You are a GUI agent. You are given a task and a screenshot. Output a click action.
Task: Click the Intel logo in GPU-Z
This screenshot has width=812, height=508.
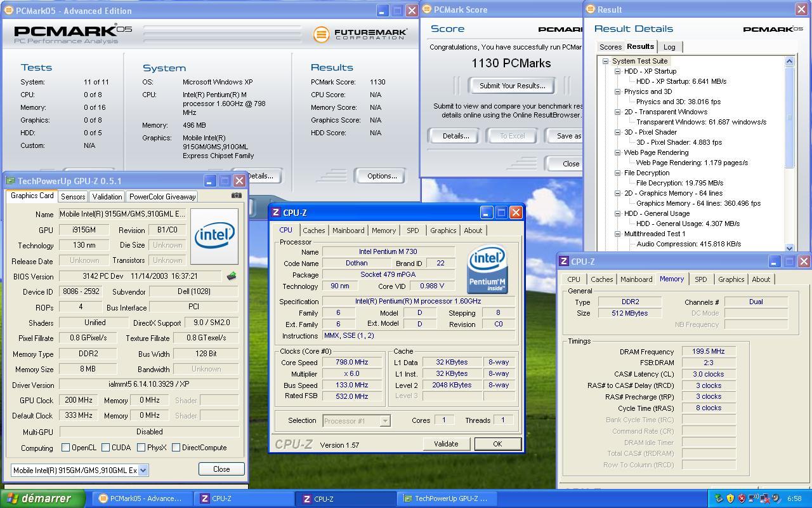click(x=214, y=236)
